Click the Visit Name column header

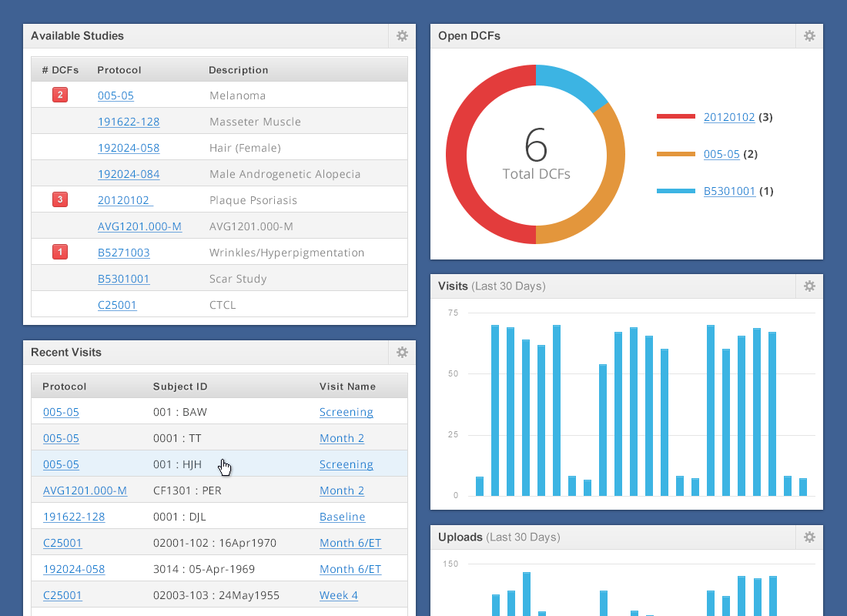347,387
